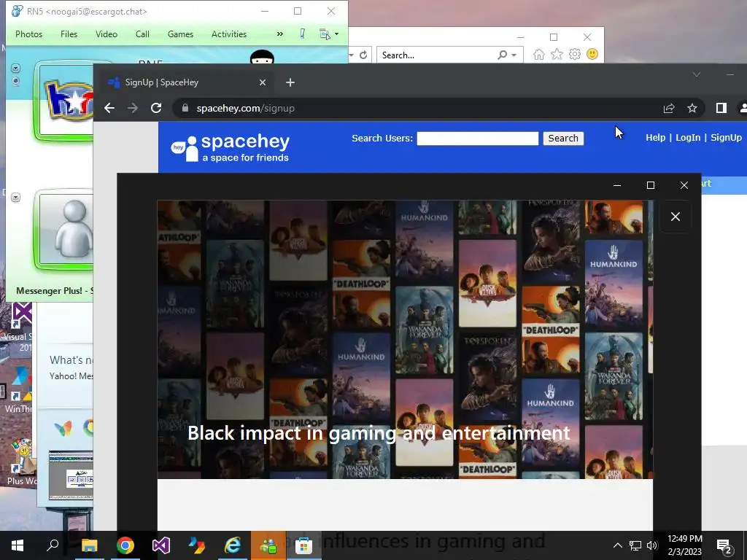Viewport: 747px width, 560px height.
Task: Click the Plus desktop shortcut icon
Action: pos(21,462)
